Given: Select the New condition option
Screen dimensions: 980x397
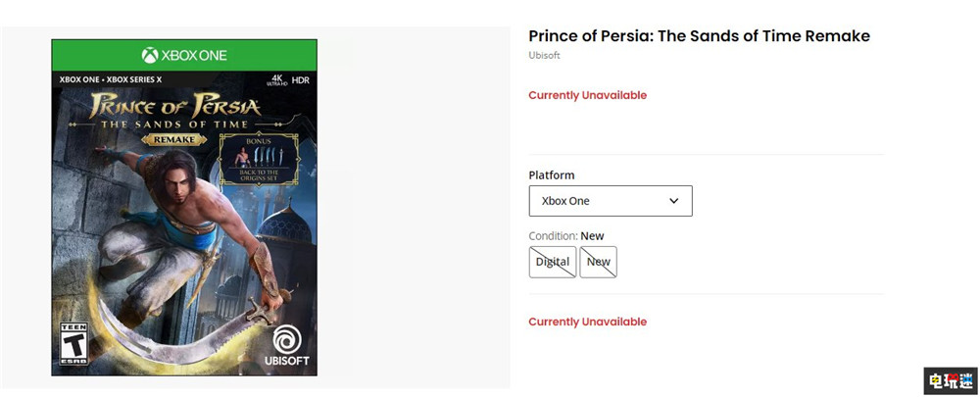Looking at the screenshot, I should point(598,262).
